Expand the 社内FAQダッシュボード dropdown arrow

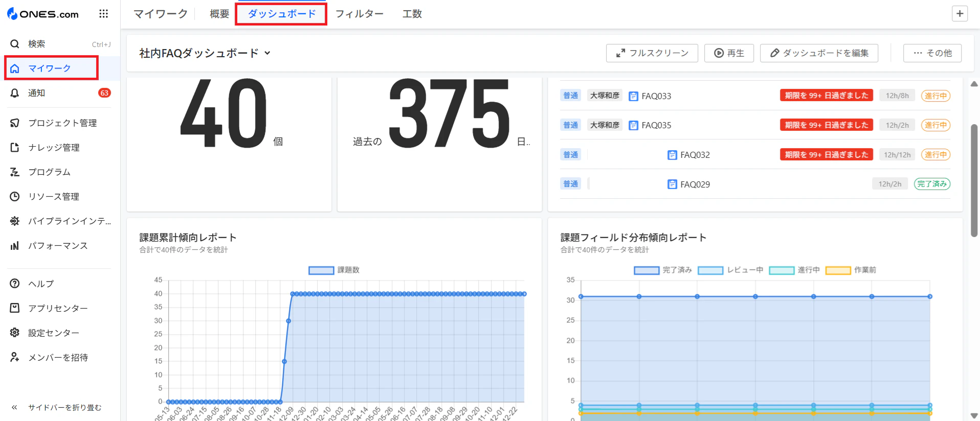tap(267, 53)
